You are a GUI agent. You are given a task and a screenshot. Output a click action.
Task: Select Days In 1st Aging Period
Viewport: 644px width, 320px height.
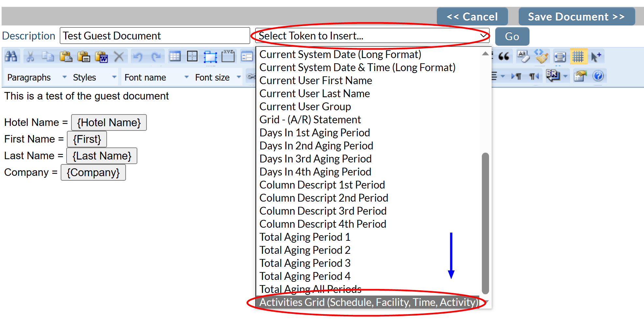368,133
